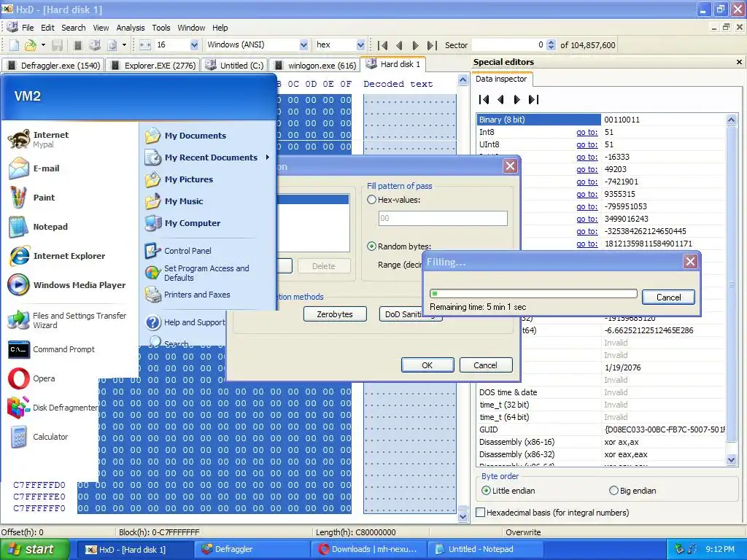Screen dimensions: 747x560
Task: Jump to first byte in Data inspector
Action: pos(484,99)
